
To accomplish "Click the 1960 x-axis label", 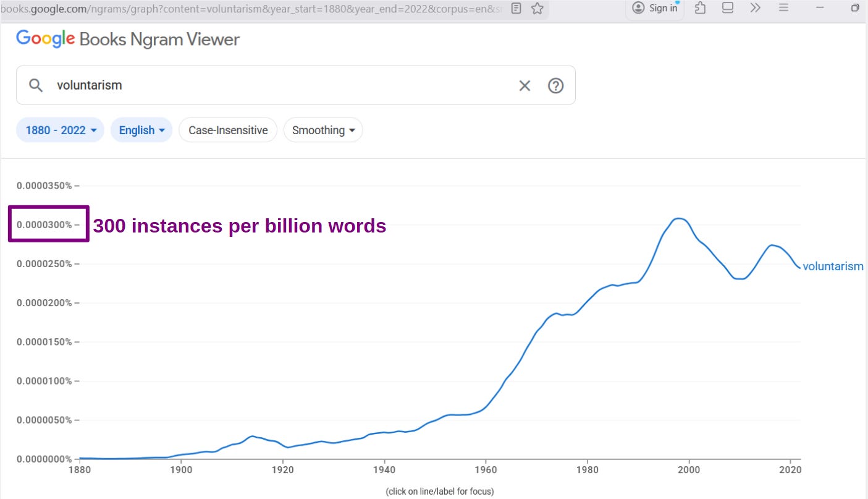I will (486, 470).
